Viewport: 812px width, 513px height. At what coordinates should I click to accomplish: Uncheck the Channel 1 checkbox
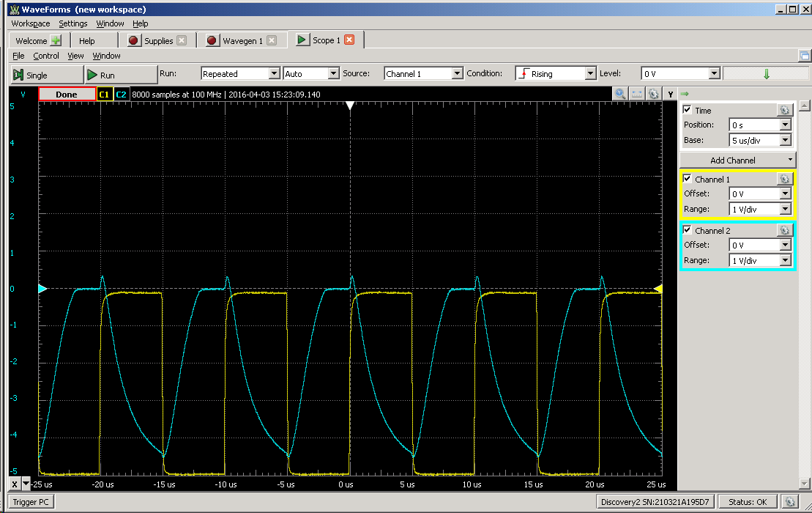[x=687, y=179]
